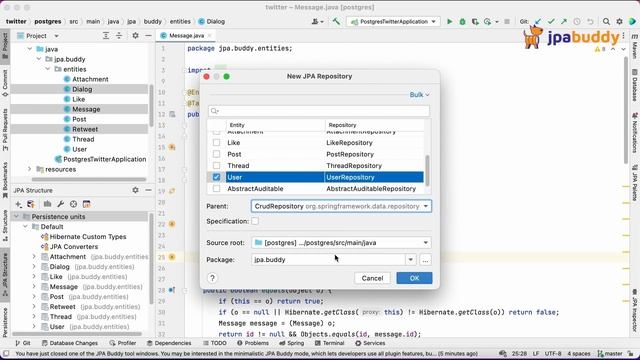Image resolution: width=640 pixels, height=360 pixels.
Task: Click the entity list scrollbar in dialog
Action: 427,170
